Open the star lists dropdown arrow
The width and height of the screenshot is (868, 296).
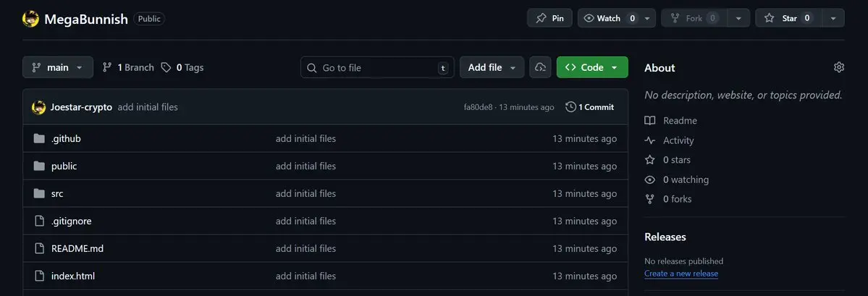[833, 18]
